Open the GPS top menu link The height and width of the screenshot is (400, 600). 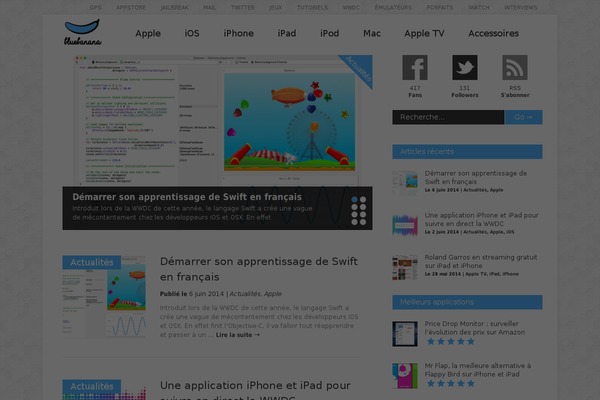(95, 7)
